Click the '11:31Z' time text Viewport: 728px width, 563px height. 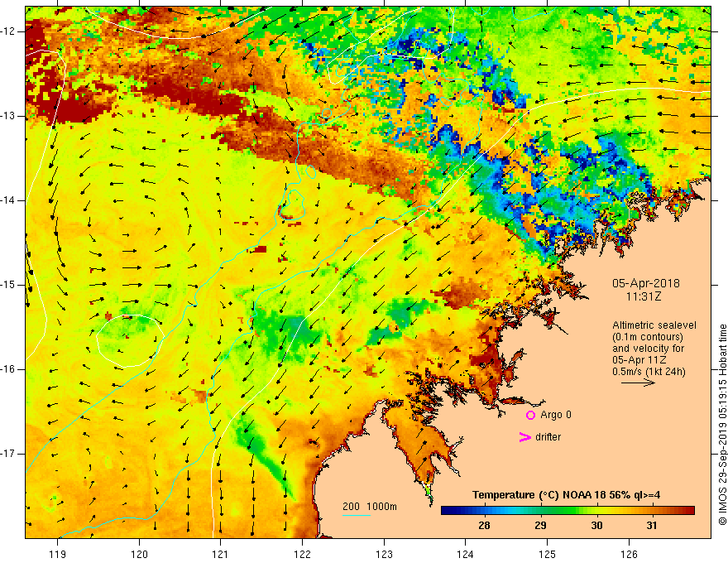pos(643,296)
